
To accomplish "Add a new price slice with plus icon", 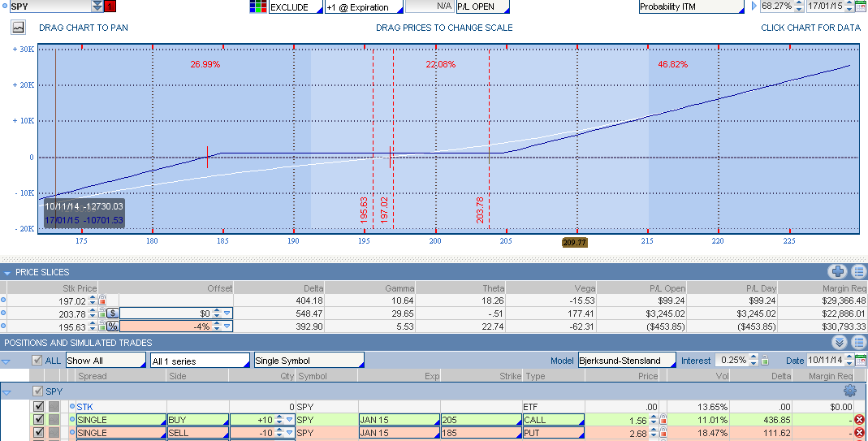I will coord(838,272).
